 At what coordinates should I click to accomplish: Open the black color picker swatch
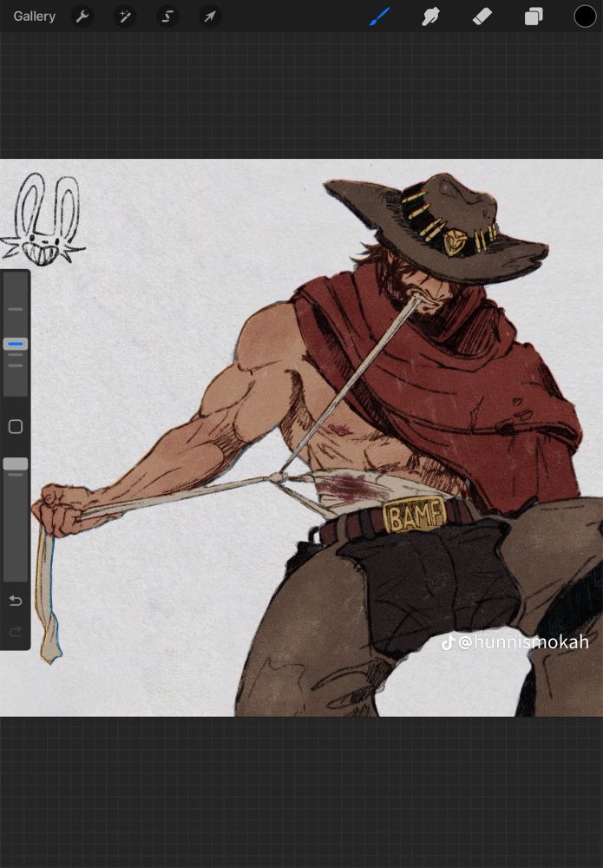coord(585,16)
